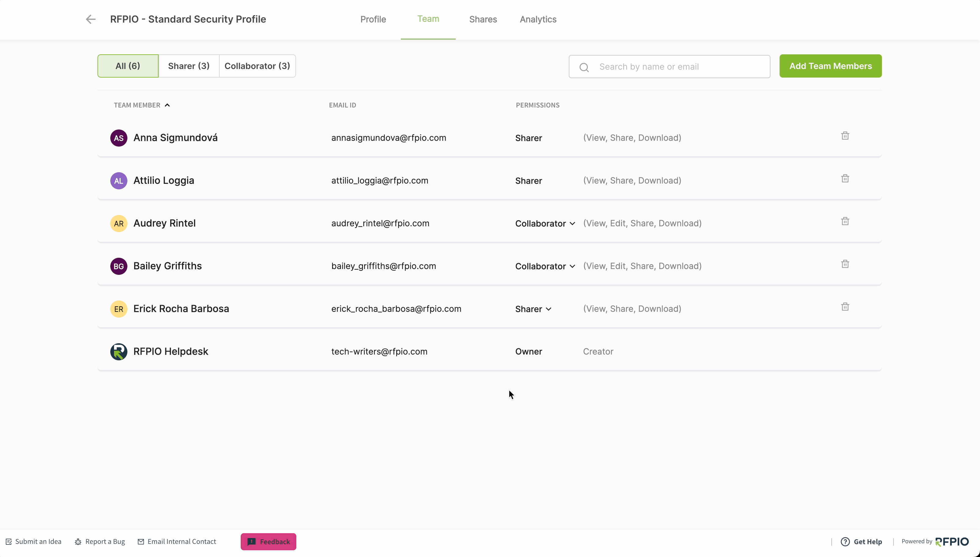
Task: Click email bailey_griffiths@rfpio.com
Action: click(383, 266)
